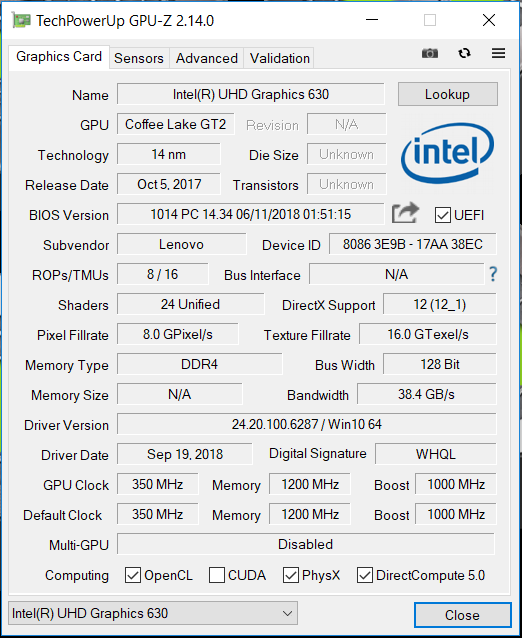Click the Lookup button

coord(448,94)
